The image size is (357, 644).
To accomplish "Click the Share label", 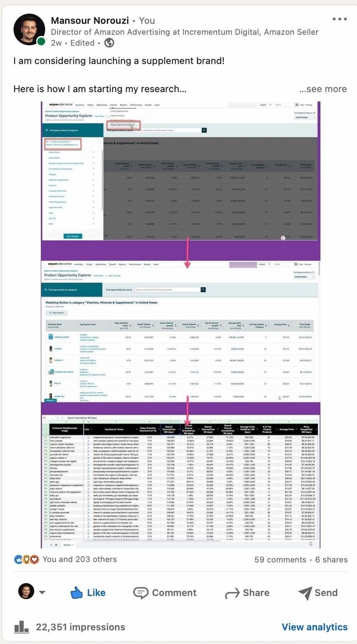I will tap(256, 593).
